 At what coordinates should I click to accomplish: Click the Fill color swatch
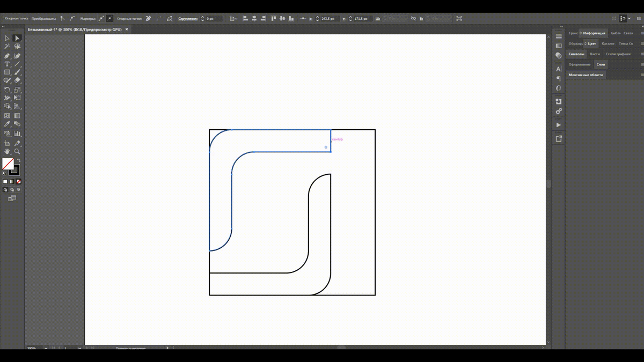(8, 164)
